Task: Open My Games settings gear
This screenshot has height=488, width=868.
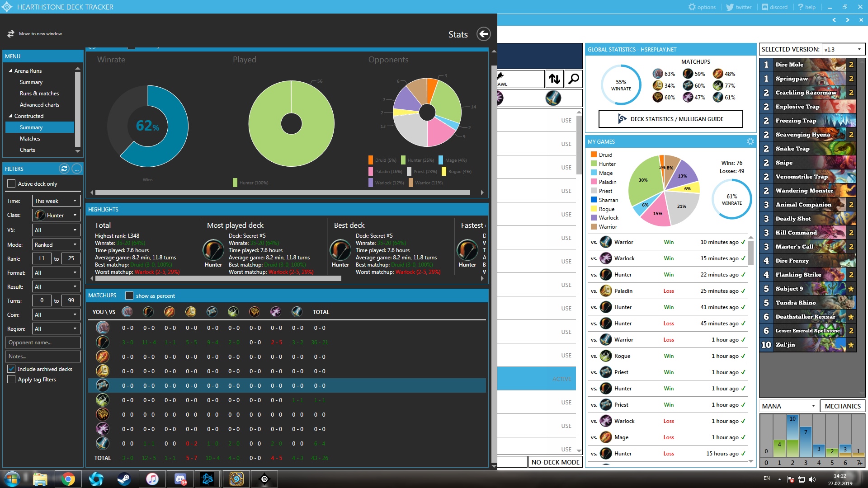Action: [x=750, y=141]
